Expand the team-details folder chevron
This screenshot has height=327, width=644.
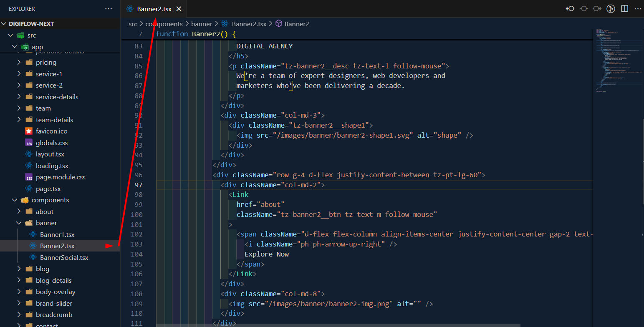(x=19, y=120)
